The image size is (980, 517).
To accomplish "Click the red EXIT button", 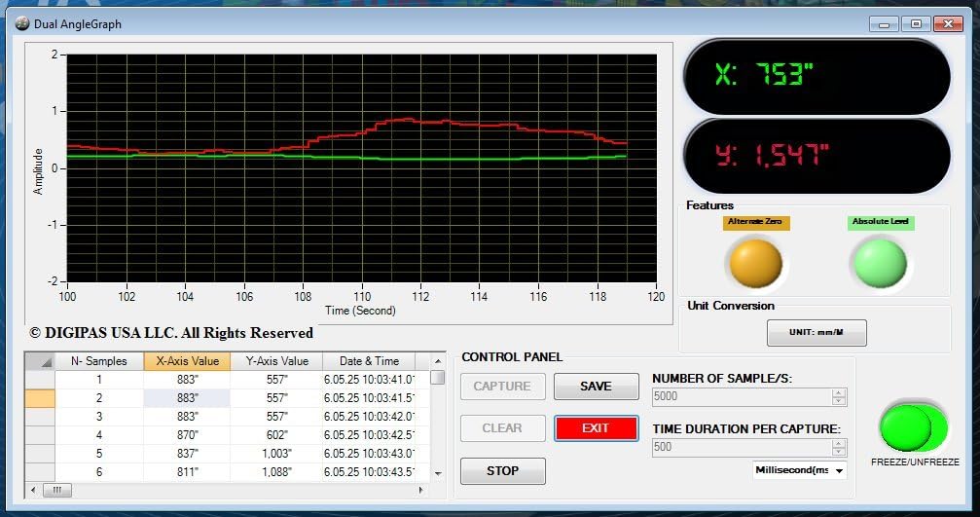I will (596, 428).
